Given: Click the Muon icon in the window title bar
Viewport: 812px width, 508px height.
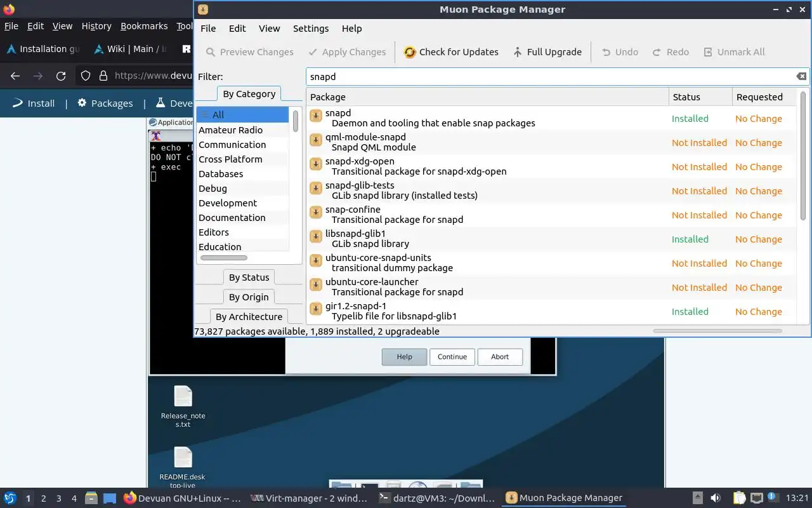Looking at the screenshot, I should [202, 10].
